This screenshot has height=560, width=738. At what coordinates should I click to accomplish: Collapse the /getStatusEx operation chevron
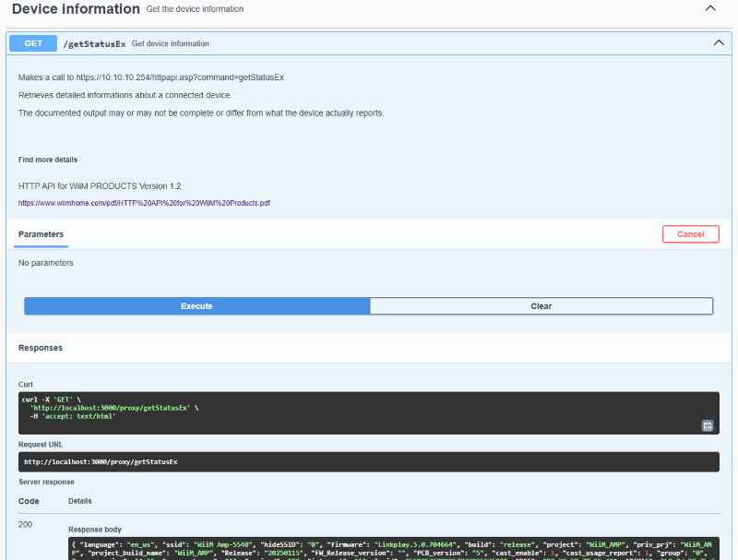coord(719,42)
